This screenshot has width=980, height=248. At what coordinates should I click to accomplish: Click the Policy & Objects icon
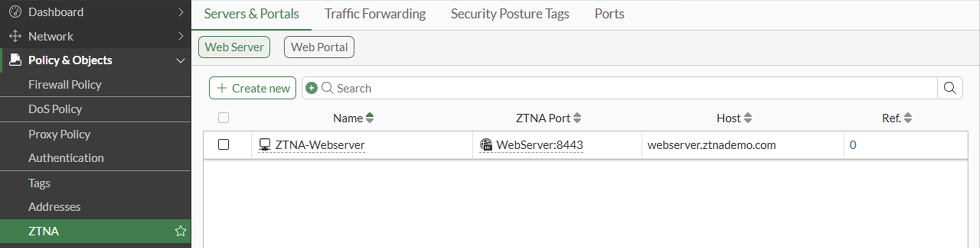click(16, 60)
